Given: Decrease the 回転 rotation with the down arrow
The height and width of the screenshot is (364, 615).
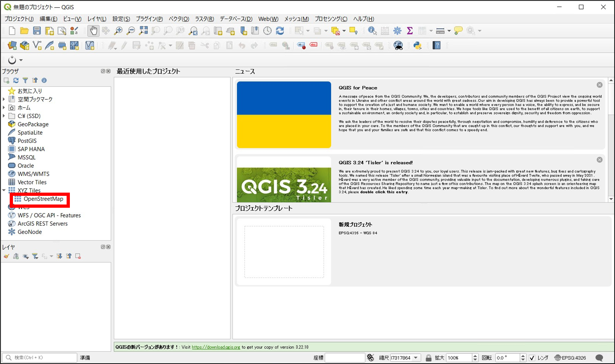Looking at the screenshot, I should pos(523,360).
